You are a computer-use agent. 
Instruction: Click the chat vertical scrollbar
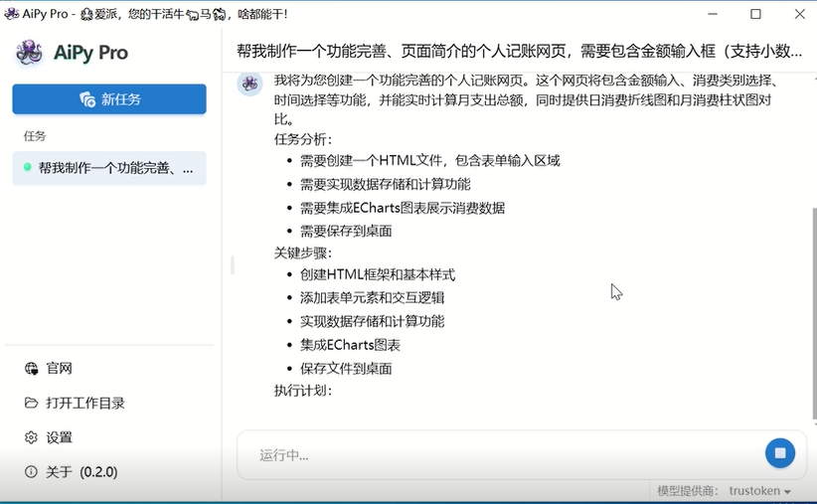click(814, 313)
